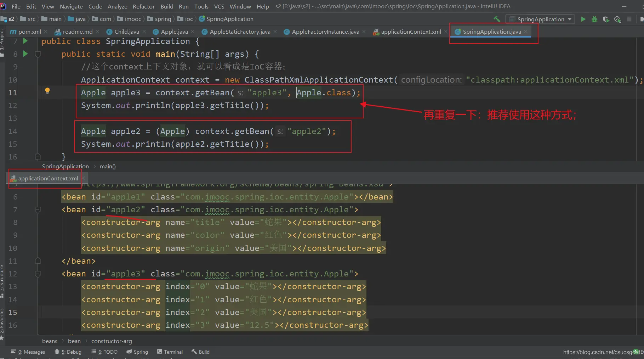Fold the apple3 bean element
The height and width of the screenshot is (359, 644).
[38, 274]
